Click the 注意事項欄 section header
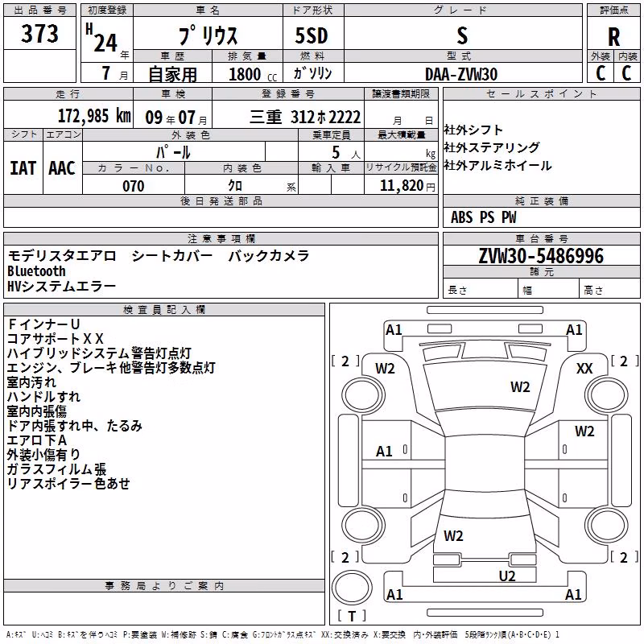The width and height of the screenshot is (644, 644). point(221,238)
